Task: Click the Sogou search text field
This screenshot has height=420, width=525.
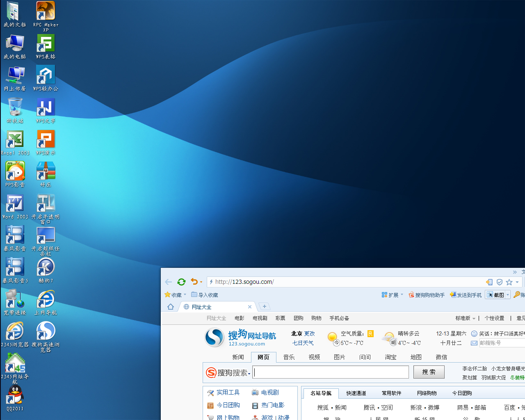Action: point(331,372)
